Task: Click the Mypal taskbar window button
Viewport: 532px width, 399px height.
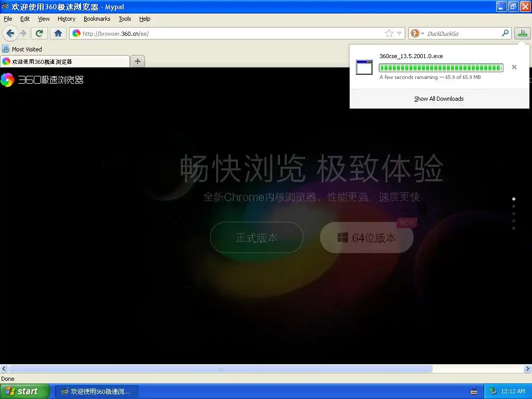Action: 96,392
